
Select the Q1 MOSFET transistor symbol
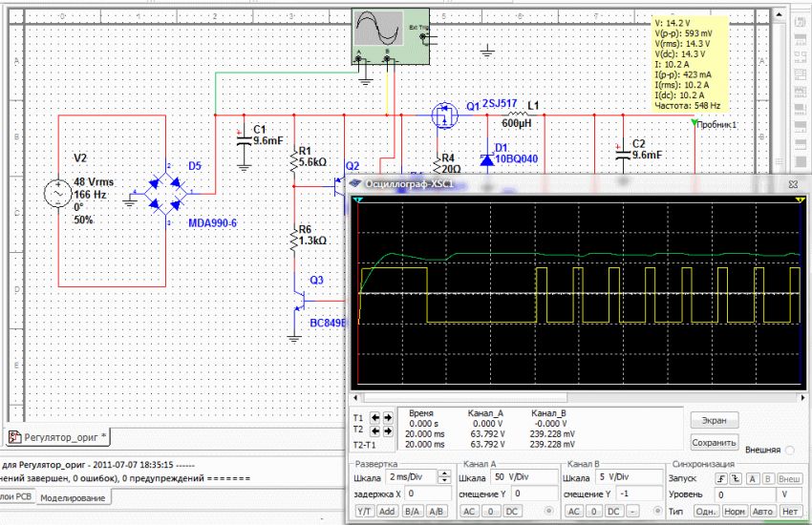pos(443,116)
